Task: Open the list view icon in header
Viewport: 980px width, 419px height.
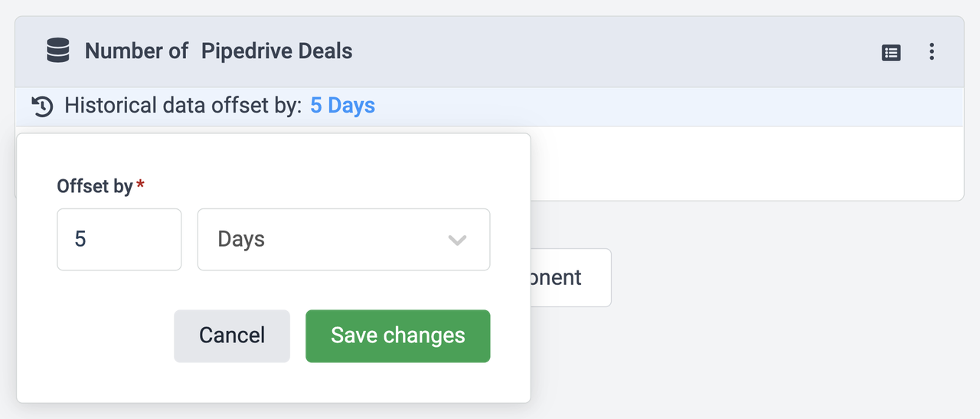Action: click(x=891, y=52)
